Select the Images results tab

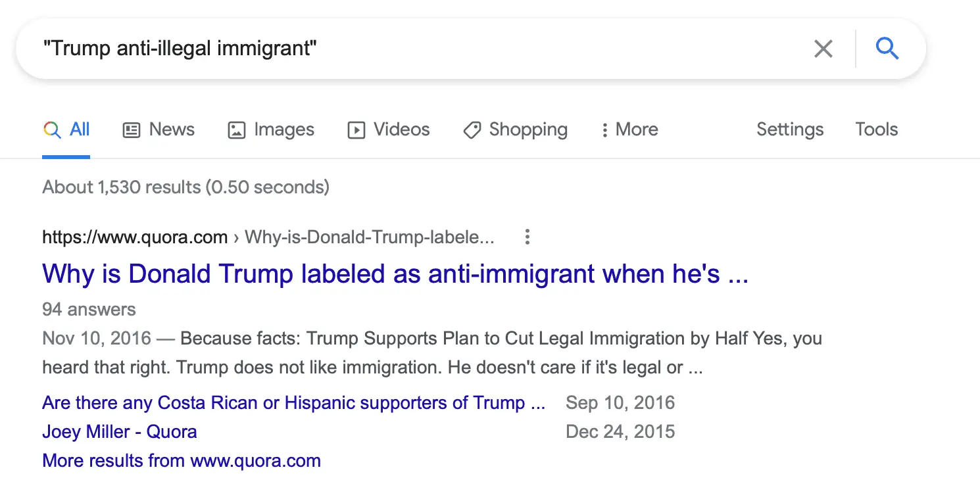tap(283, 130)
